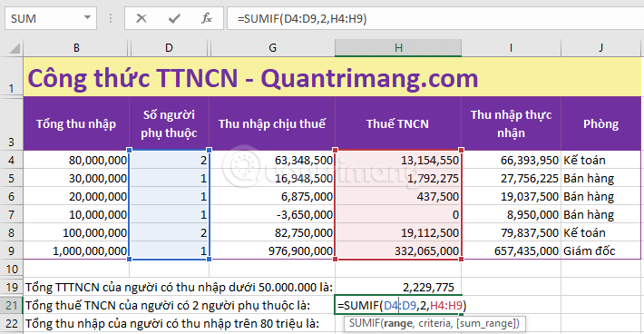Cancel the formula entry with the X icon

pos(141,18)
